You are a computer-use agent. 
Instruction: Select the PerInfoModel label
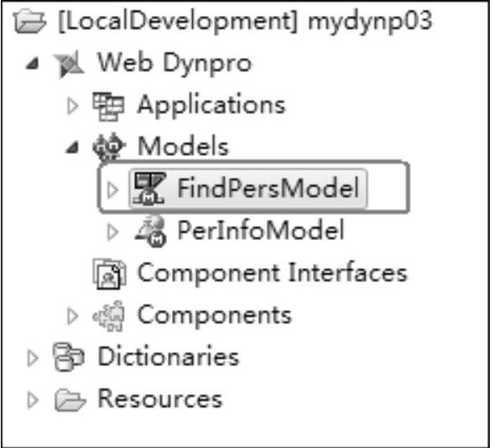[x=261, y=231]
